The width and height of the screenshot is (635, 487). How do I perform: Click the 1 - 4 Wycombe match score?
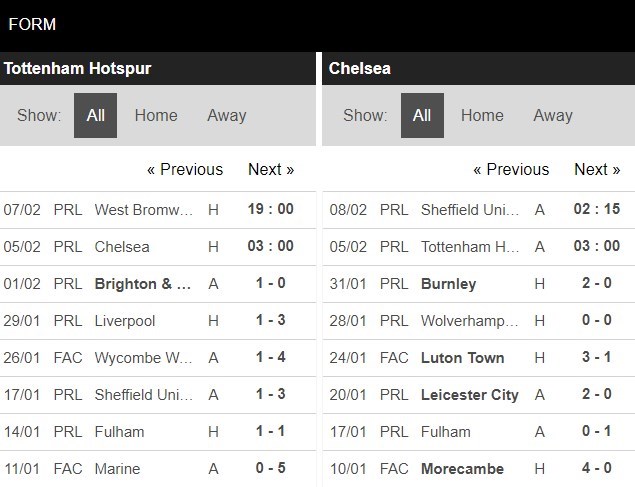click(270, 357)
